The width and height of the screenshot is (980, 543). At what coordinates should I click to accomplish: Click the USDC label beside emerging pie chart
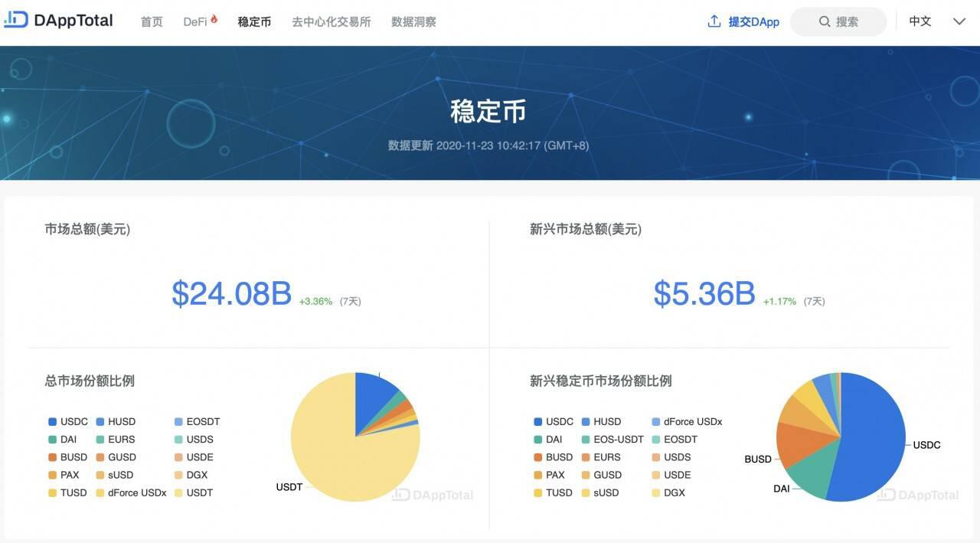pos(927,445)
